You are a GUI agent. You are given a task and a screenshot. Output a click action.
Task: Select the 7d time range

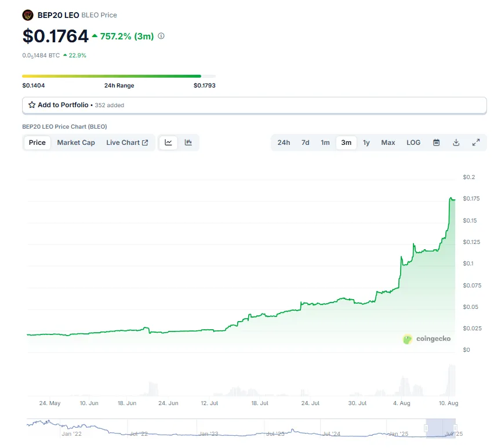[306, 143]
